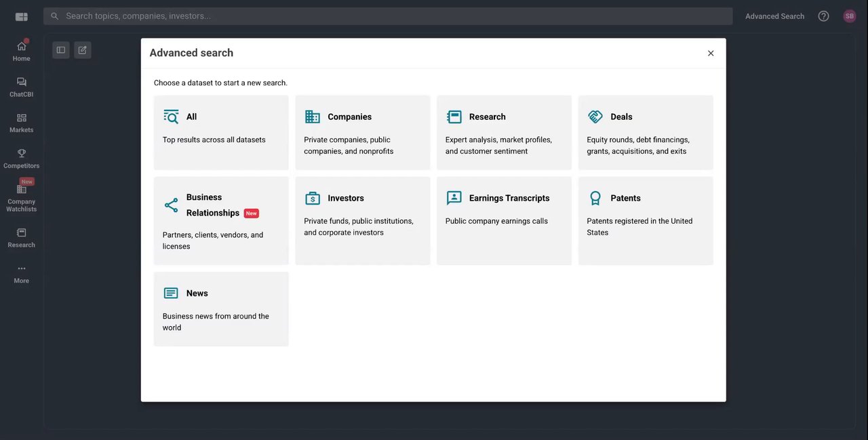Toggle the sidebar panel icon
This screenshot has width=868, height=440.
point(61,50)
